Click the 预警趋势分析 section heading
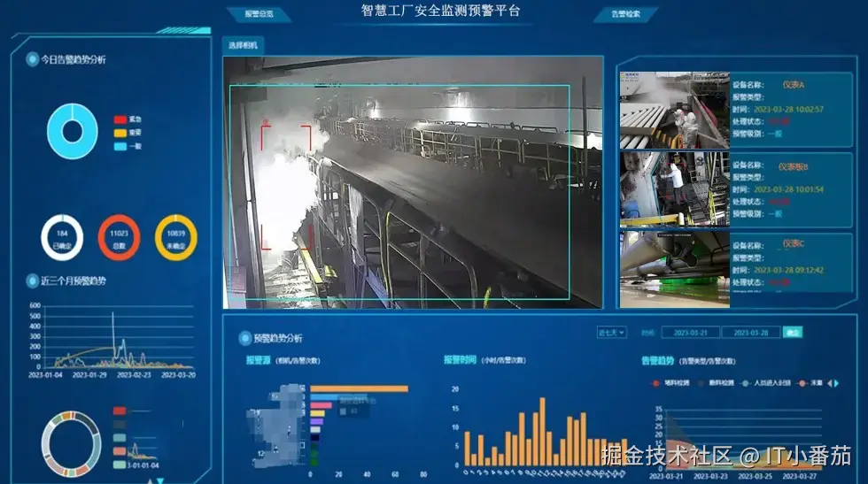Screen dimensions: 868x484 tap(278, 338)
